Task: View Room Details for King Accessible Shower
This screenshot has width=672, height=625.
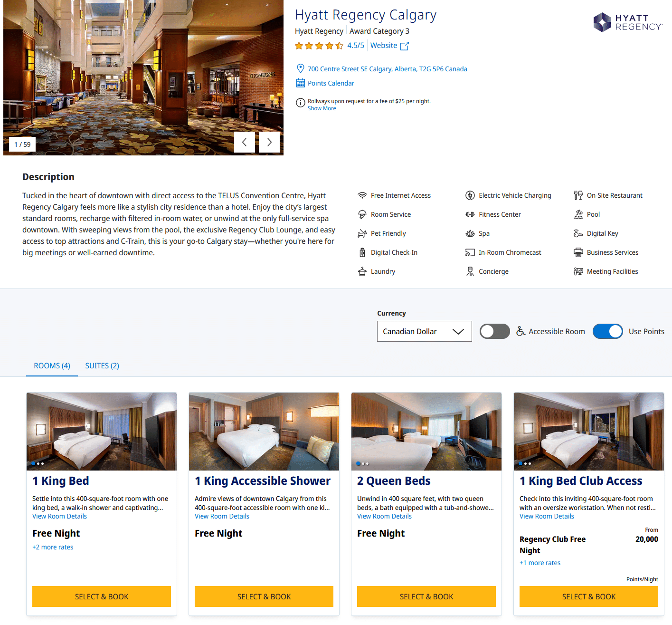Action: tap(222, 516)
